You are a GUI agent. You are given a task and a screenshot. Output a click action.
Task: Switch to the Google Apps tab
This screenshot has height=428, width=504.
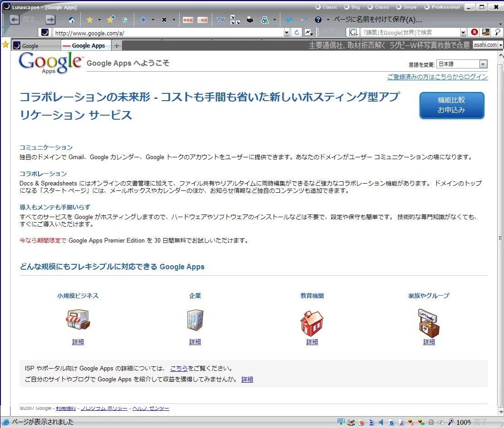click(x=86, y=45)
